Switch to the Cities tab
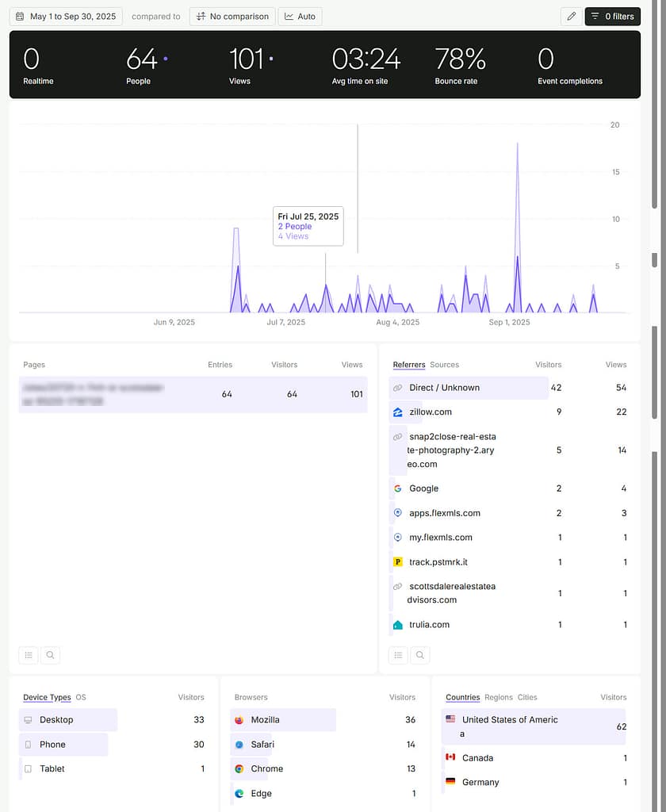 tap(526, 697)
